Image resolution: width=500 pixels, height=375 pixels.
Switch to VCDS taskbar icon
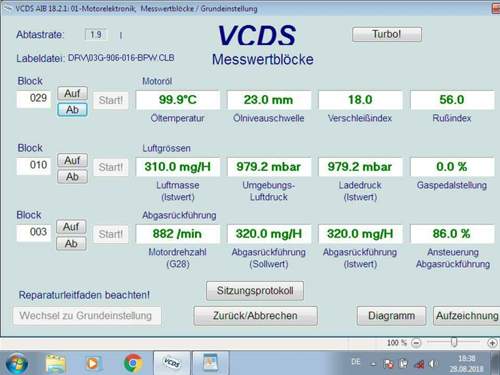(x=172, y=363)
